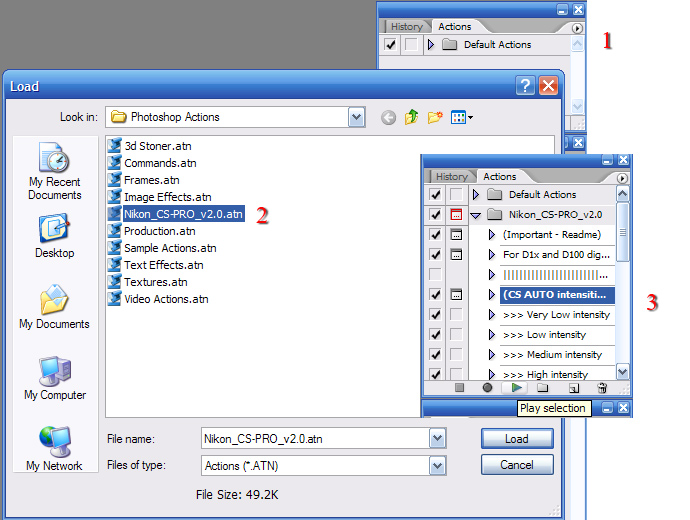Select the Image Effects.atn file
Image resolution: width=690 pixels, height=520 pixels.
(x=160, y=197)
